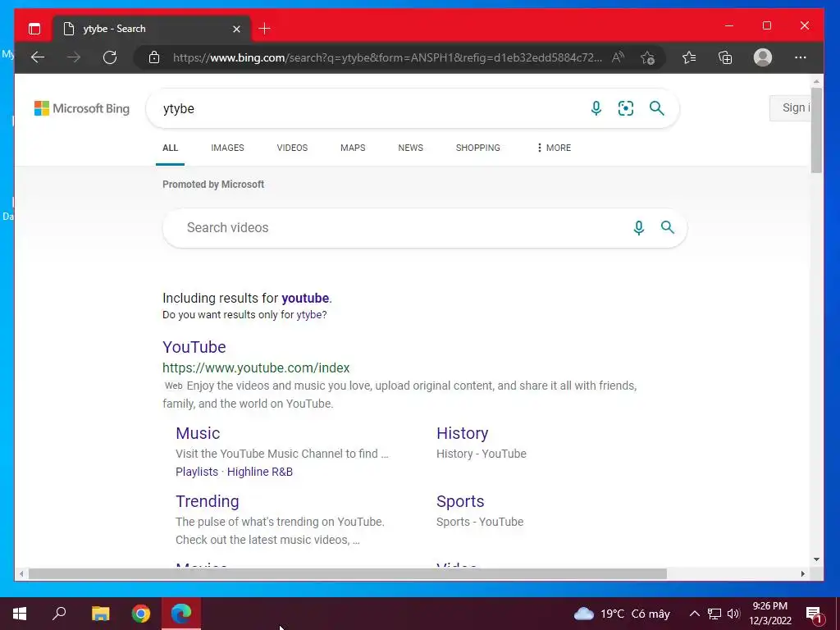Open the History sublink

click(x=462, y=433)
